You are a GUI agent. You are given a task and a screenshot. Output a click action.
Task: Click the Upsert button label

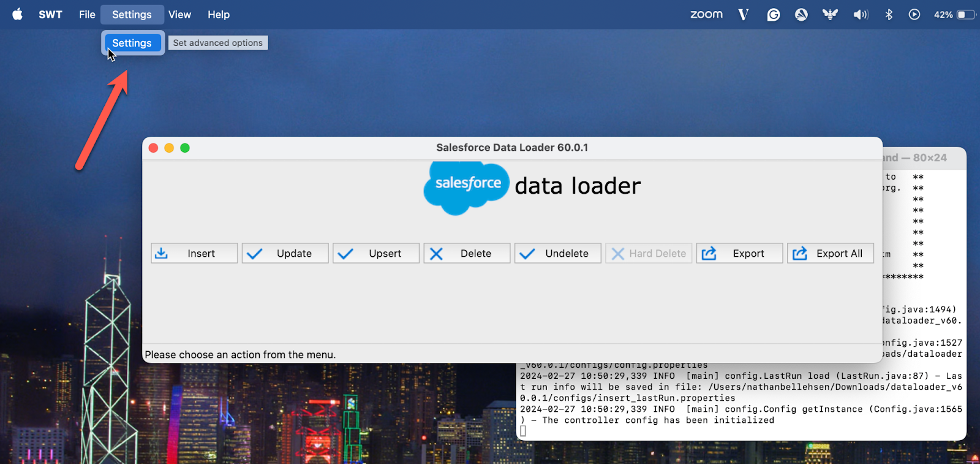click(385, 253)
